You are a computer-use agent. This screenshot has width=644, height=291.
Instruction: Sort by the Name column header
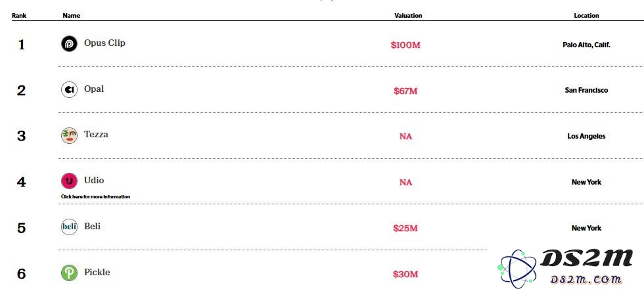click(71, 16)
